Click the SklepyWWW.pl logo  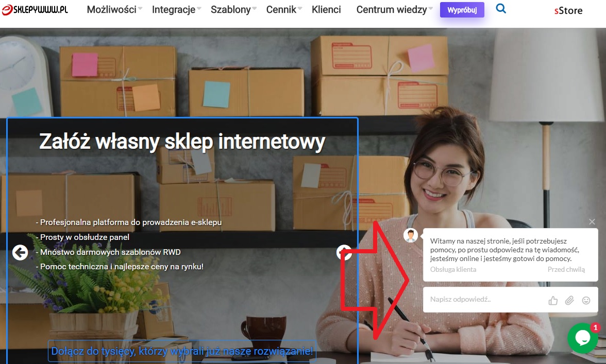[35, 10]
